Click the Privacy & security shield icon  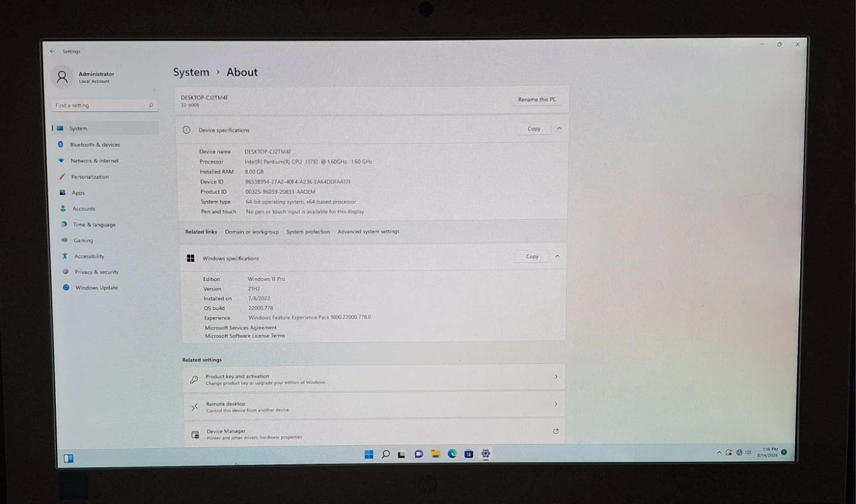coord(65,272)
